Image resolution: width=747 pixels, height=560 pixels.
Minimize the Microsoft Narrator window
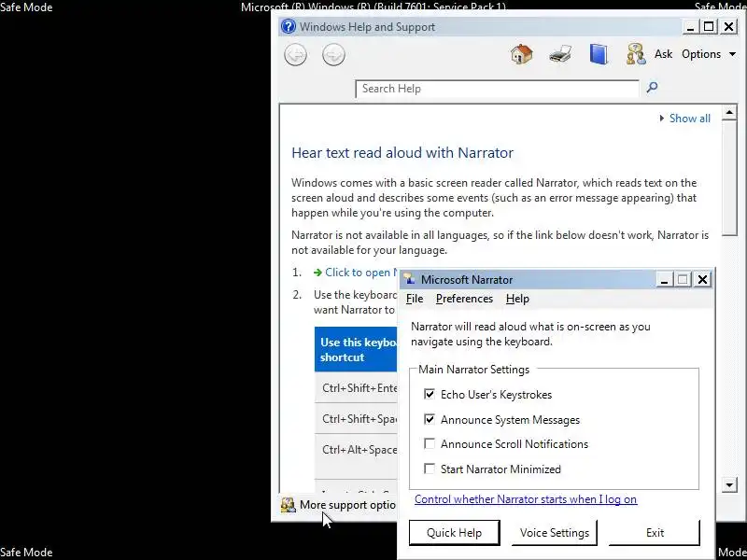(x=664, y=279)
